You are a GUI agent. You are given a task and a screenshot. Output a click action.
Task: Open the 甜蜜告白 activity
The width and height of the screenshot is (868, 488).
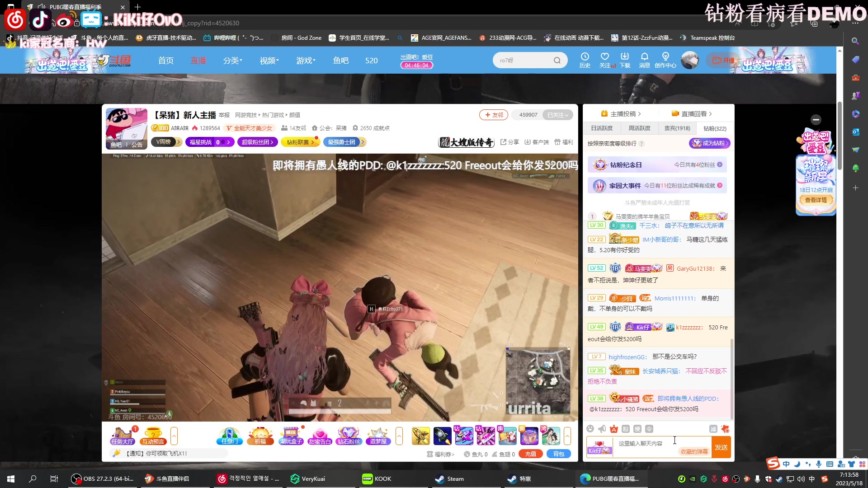[x=320, y=436]
